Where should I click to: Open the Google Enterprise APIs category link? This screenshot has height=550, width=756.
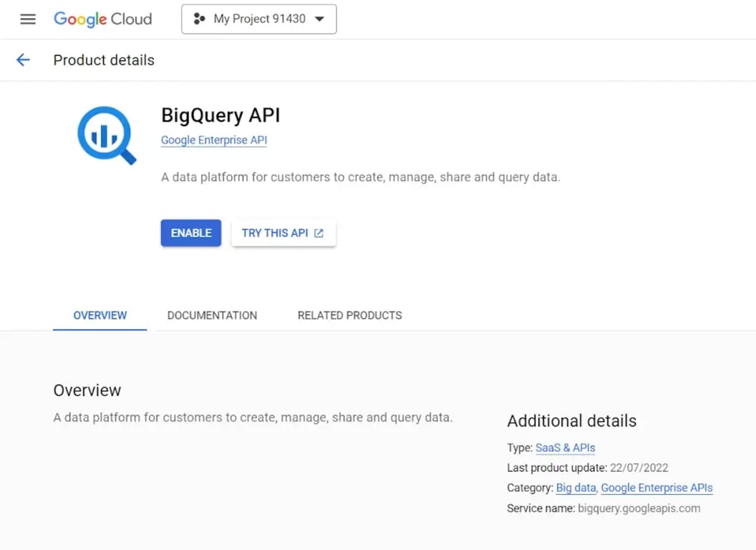656,488
